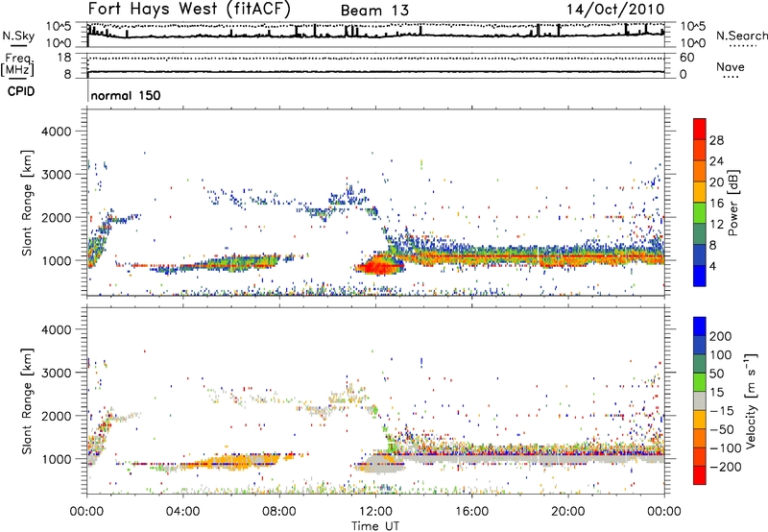Pick the red top segment of power colorbar
This screenshot has width=768, height=532.
700,130
